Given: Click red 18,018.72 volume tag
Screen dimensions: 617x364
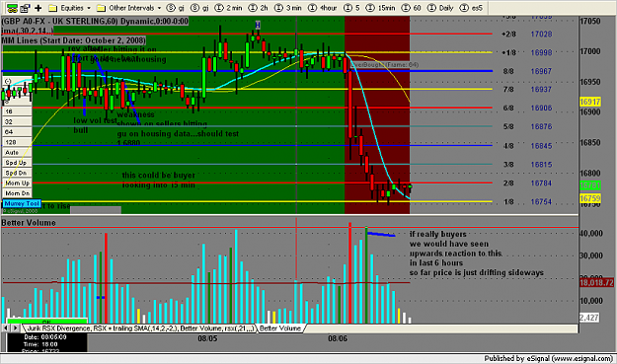Looking at the screenshot, I should pos(596,283).
